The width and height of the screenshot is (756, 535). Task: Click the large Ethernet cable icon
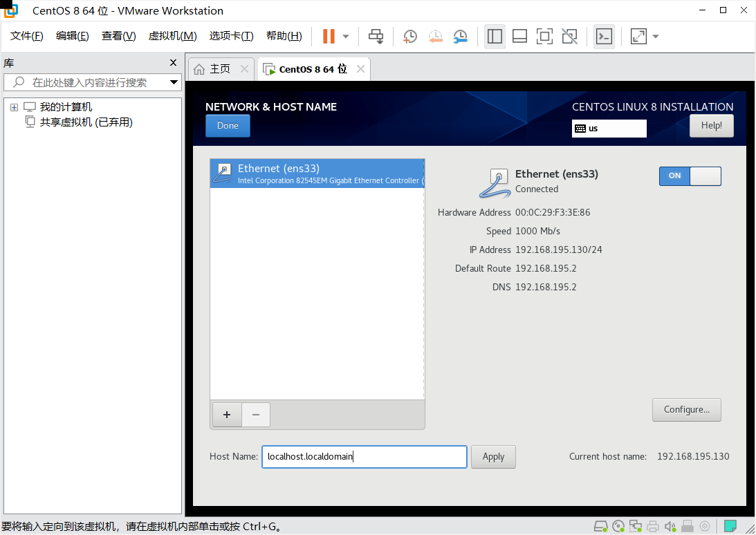495,184
